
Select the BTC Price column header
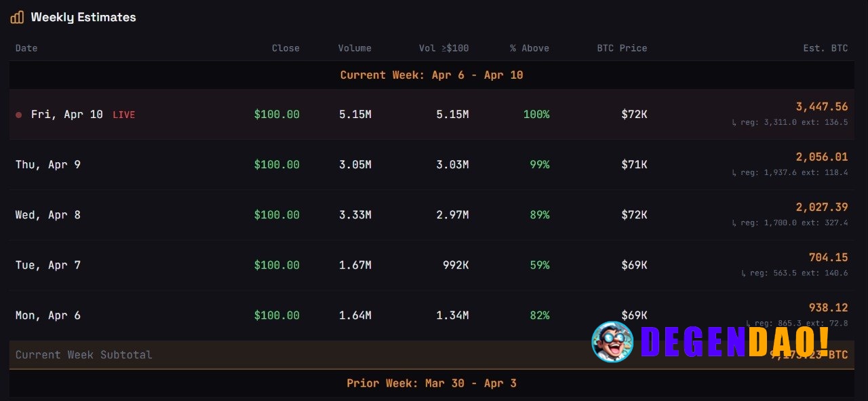click(x=622, y=48)
